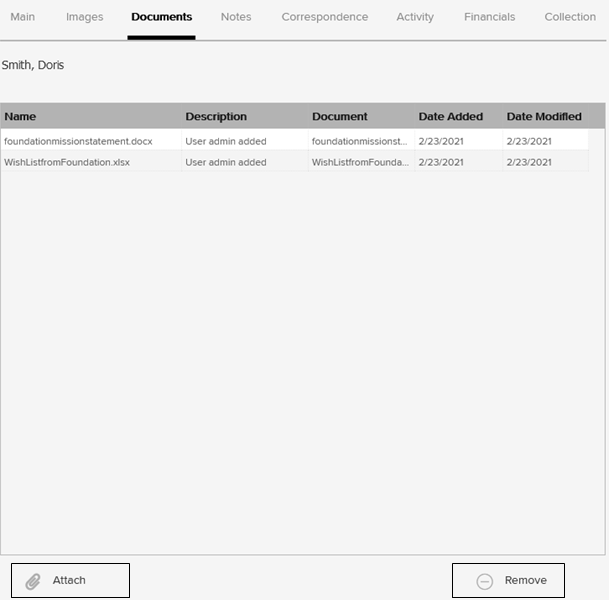This screenshot has height=600, width=609.
Task: Click Date Added 2/23/2021 in foundationmissionstatement row
Action: [x=459, y=141]
